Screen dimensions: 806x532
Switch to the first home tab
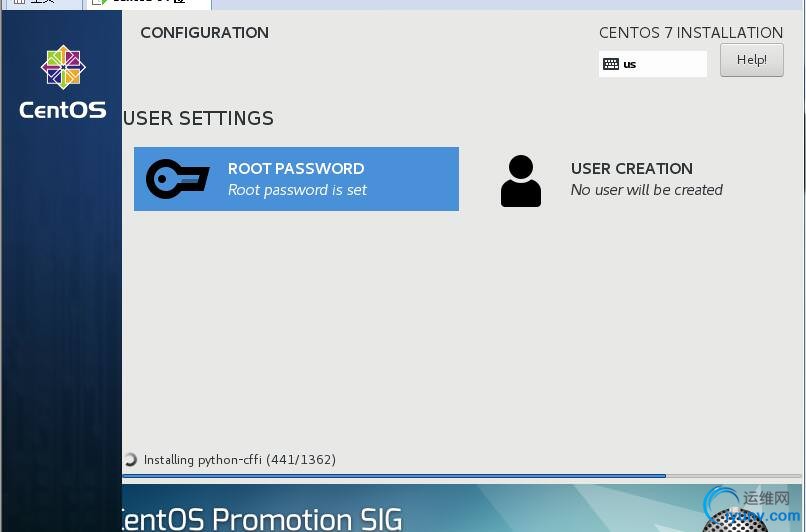pos(42,4)
